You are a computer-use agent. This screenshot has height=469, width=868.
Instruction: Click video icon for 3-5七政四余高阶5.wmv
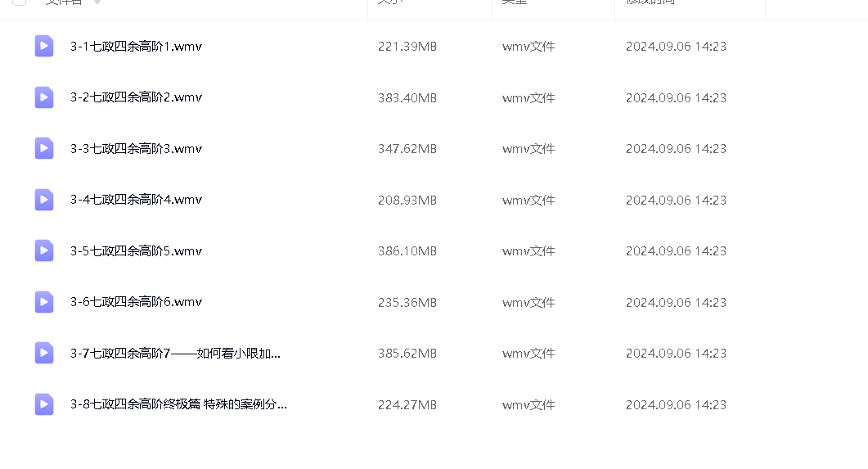(x=43, y=250)
